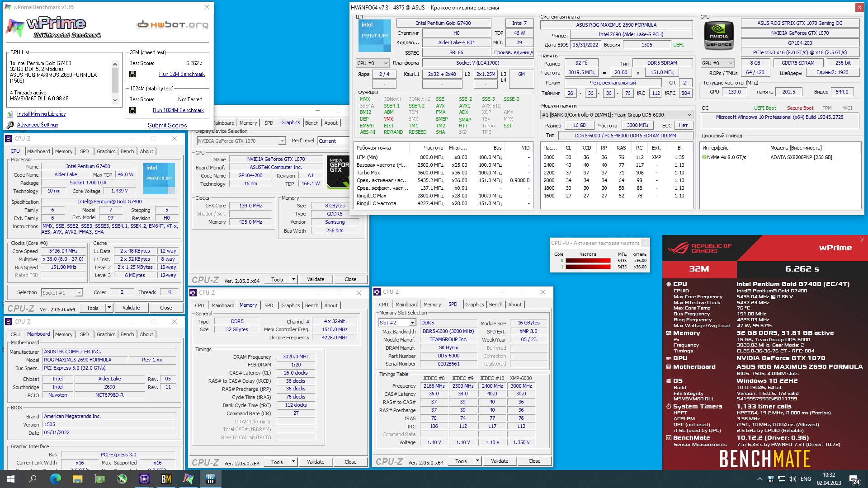Select the SPD tab in CPU-Z Mainboard window

85,334
